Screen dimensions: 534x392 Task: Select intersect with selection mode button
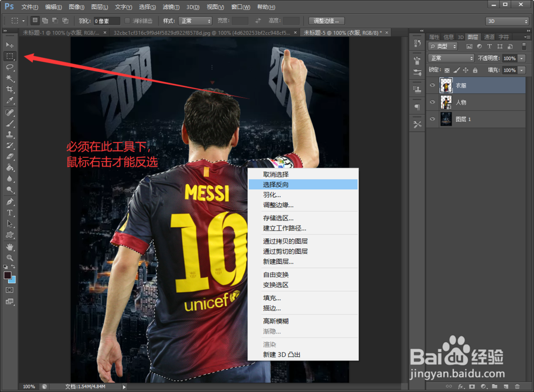[65, 21]
